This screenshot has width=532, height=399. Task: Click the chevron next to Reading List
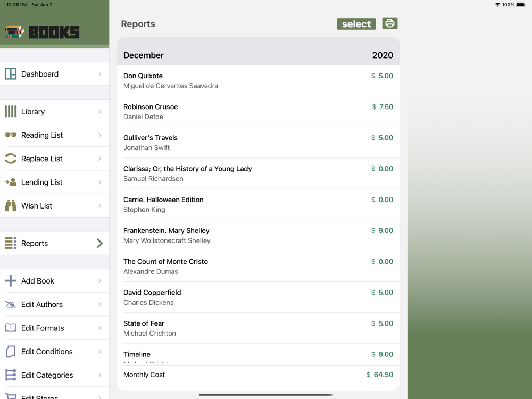tap(100, 135)
